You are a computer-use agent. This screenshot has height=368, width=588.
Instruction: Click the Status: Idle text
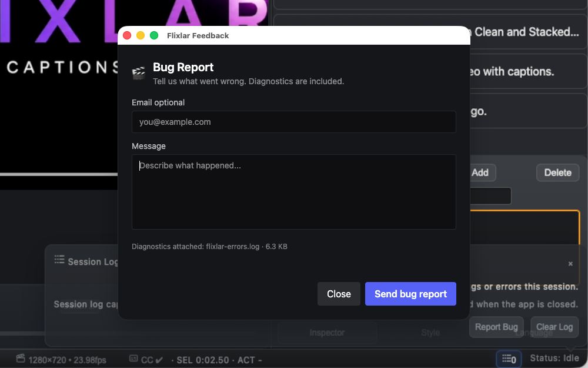(554, 358)
